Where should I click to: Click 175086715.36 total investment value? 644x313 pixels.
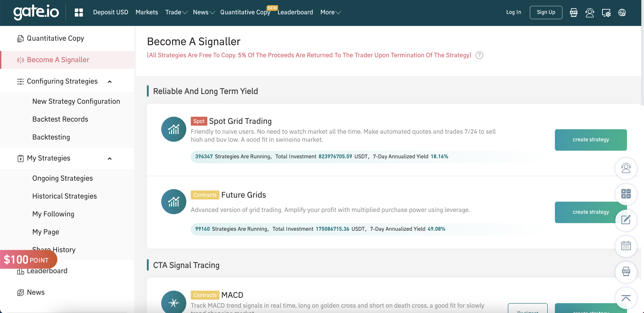coord(332,229)
